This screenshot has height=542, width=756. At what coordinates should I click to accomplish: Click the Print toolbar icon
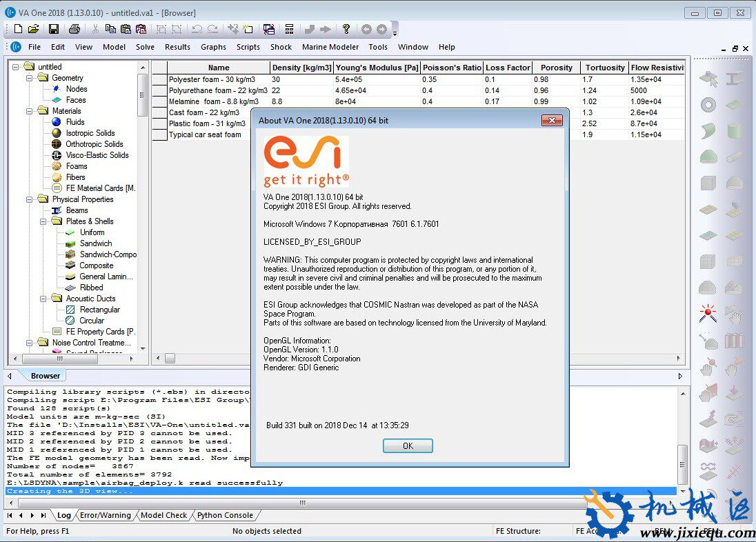tap(74, 30)
